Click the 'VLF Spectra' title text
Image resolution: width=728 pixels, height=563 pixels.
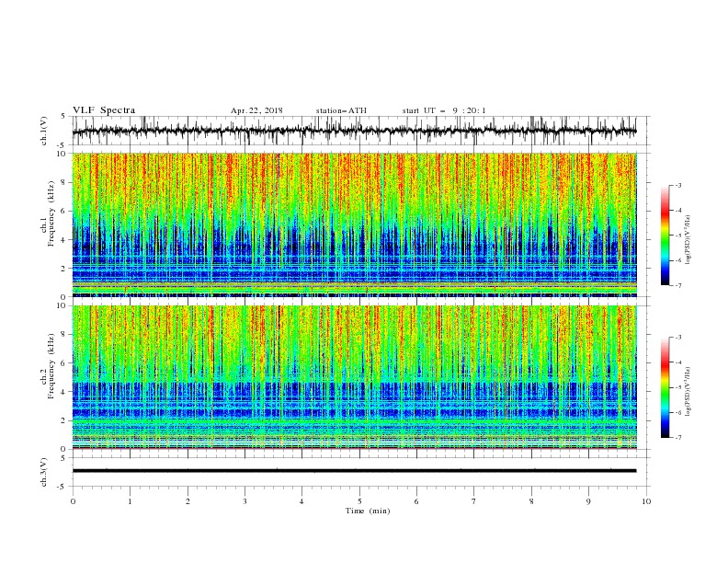104,110
